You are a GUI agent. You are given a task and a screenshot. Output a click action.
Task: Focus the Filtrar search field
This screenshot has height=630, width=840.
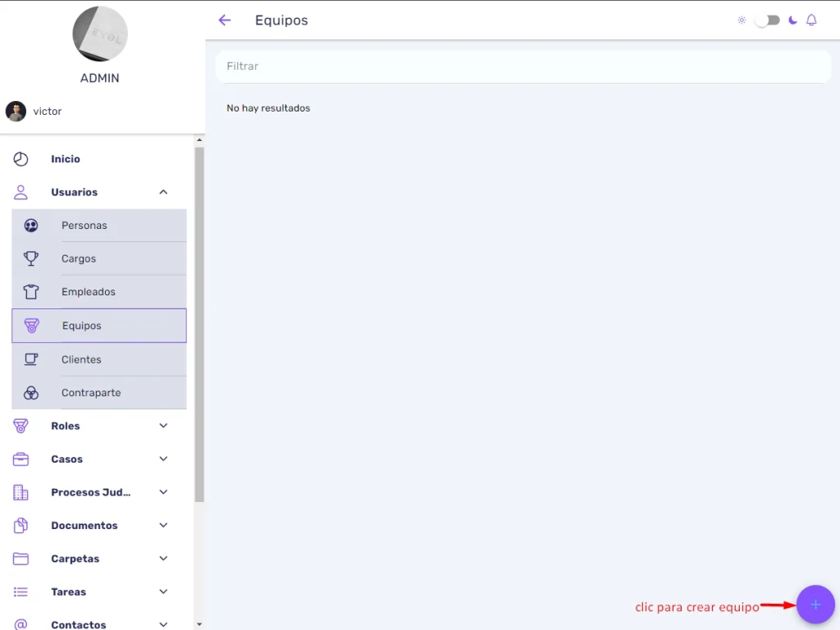(x=523, y=66)
